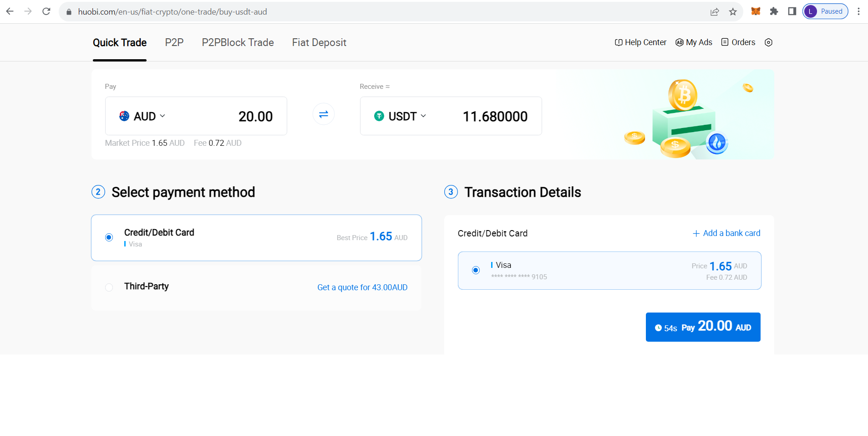Reload the page
The image size is (868, 436).
pos(46,11)
